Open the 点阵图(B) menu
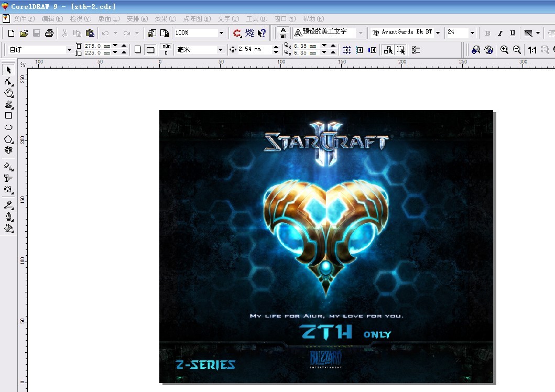555x392 pixels. (x=197, y=19)
